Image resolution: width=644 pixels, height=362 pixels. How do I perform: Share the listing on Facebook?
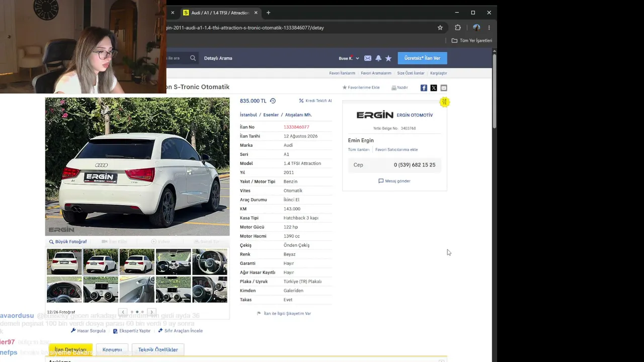click(x=424, y=88)
